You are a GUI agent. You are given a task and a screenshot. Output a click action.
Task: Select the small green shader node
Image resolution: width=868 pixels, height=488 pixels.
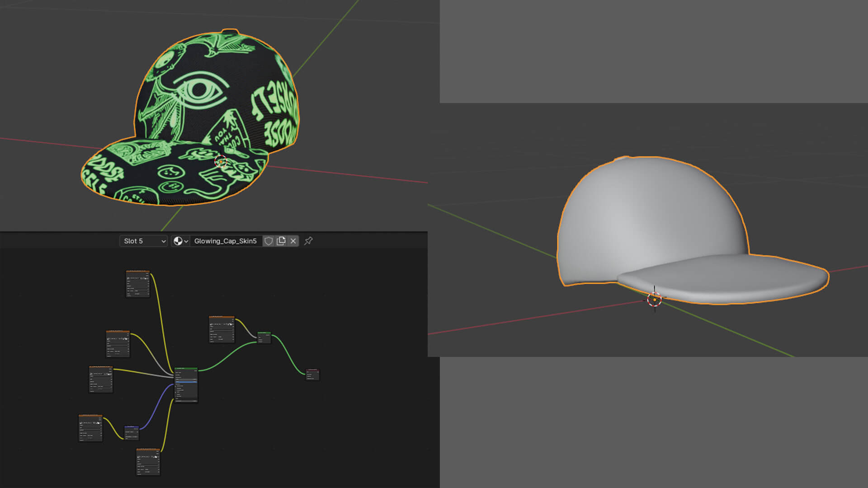(x=264, y=338)
